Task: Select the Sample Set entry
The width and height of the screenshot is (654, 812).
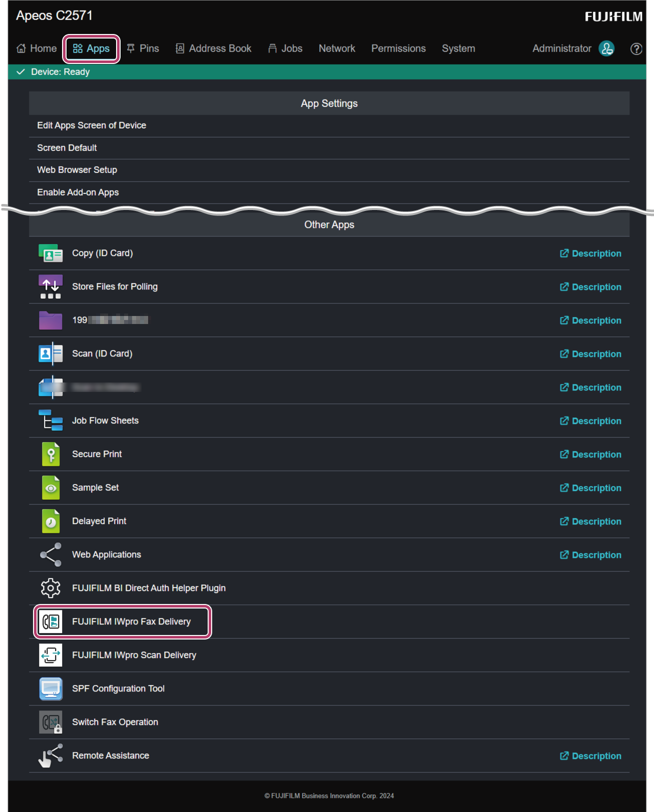Action: (x=96, y=487)
